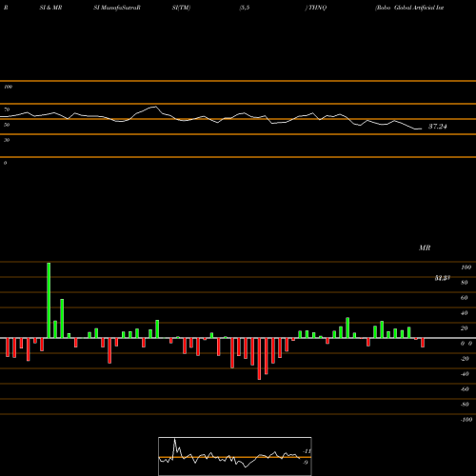
Task: Click the MR axis label 60
Action: point(465,298)
